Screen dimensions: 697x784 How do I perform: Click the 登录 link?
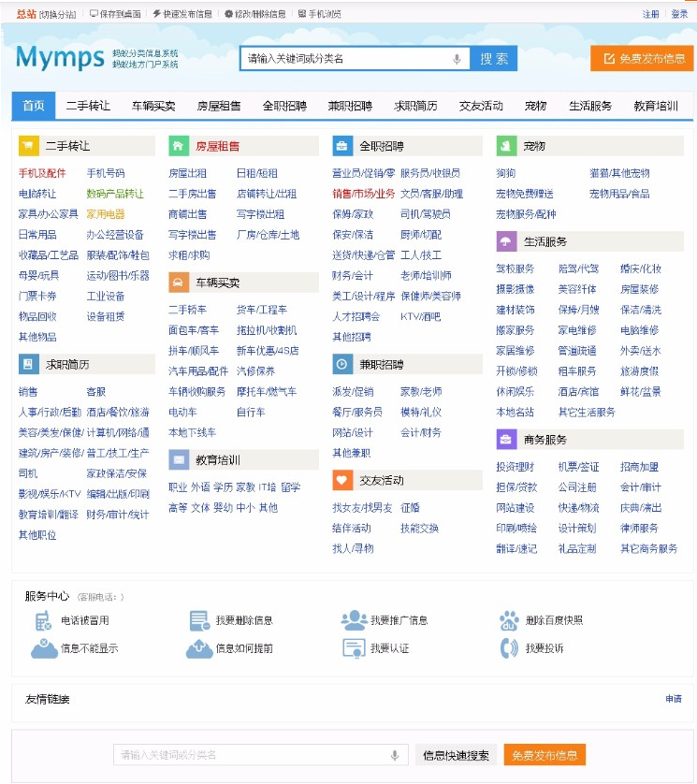point(679,14)
